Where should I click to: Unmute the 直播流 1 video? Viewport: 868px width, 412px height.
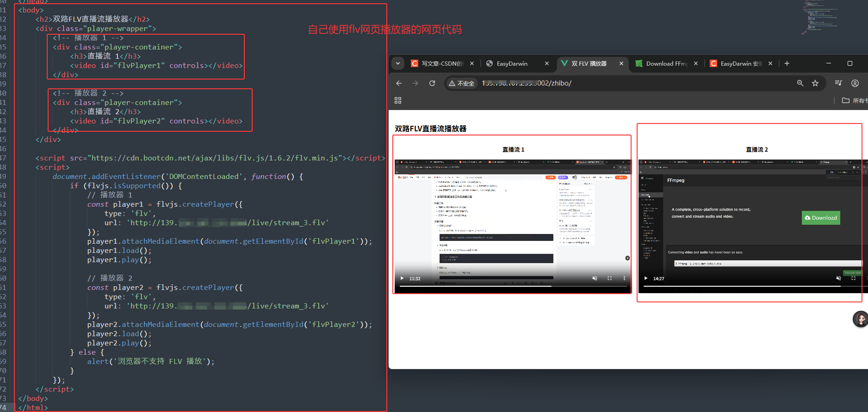[595, 278]
